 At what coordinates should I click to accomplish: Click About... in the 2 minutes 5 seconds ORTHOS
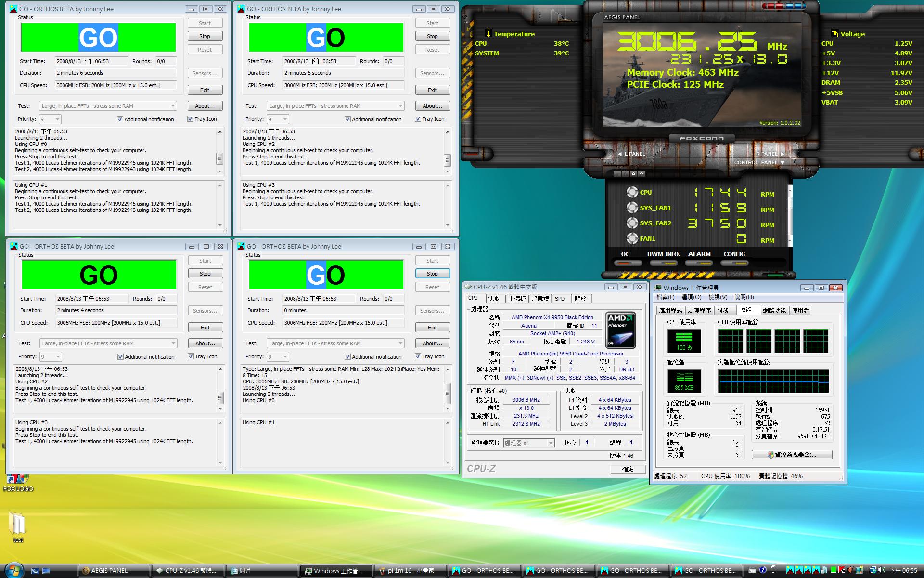click(432, 106)
